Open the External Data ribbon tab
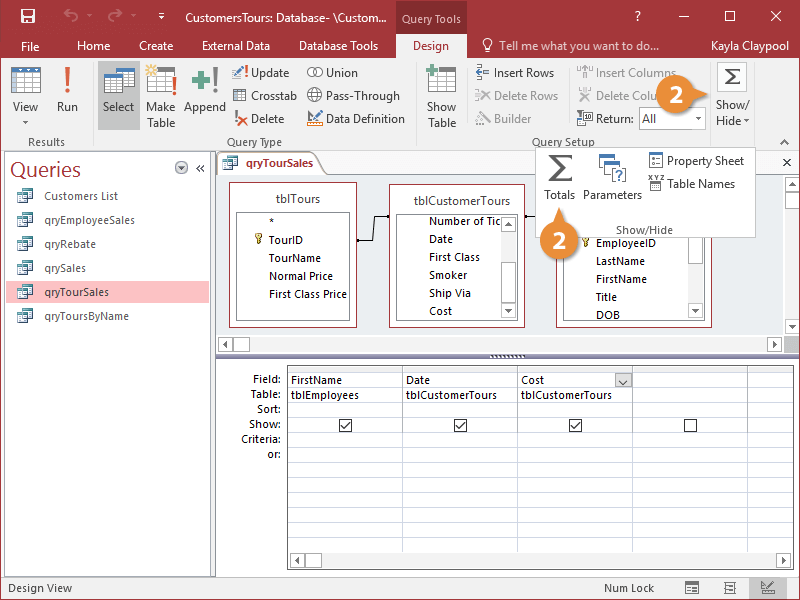 click(236, 46)
